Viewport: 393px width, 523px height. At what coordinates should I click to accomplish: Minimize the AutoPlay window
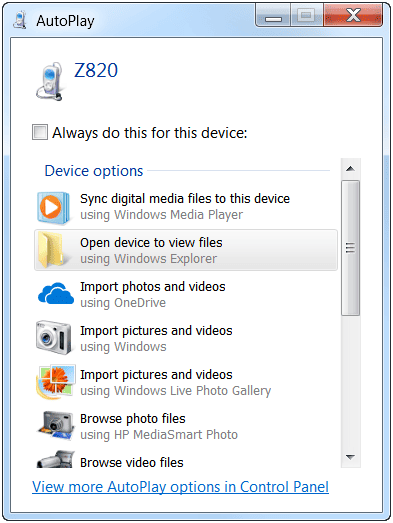pyautogui.click(x=273, y=15)
